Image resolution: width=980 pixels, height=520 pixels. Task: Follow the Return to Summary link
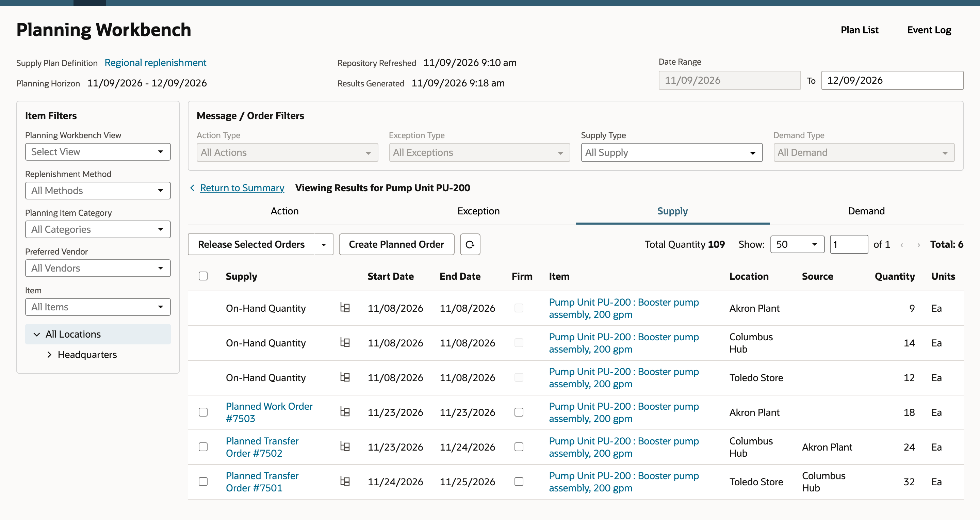[x=242, y=188]
